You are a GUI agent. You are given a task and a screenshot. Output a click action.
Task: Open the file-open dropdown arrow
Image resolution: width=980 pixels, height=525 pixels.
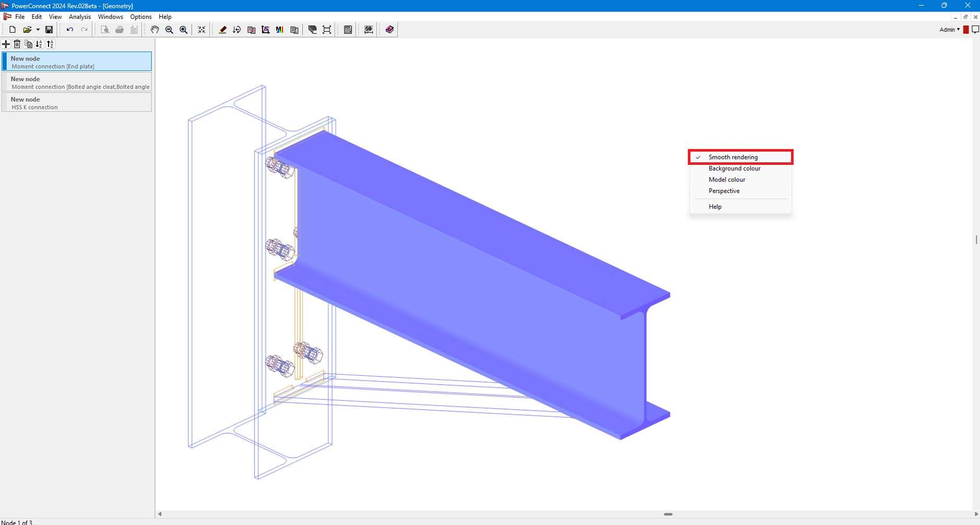pyautogui.click(x=37, y=30)
